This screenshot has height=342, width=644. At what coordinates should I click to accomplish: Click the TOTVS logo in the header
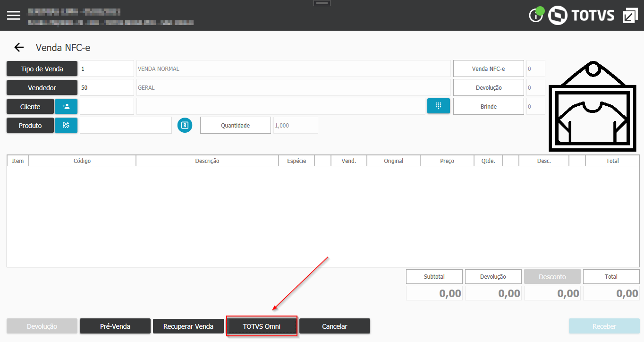[x=582, y=15]
